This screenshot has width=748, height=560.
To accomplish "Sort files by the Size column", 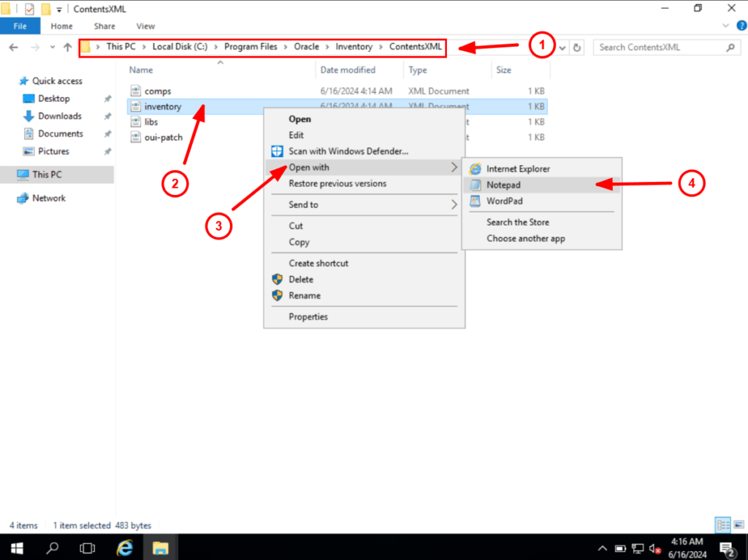I will point(503,70).
